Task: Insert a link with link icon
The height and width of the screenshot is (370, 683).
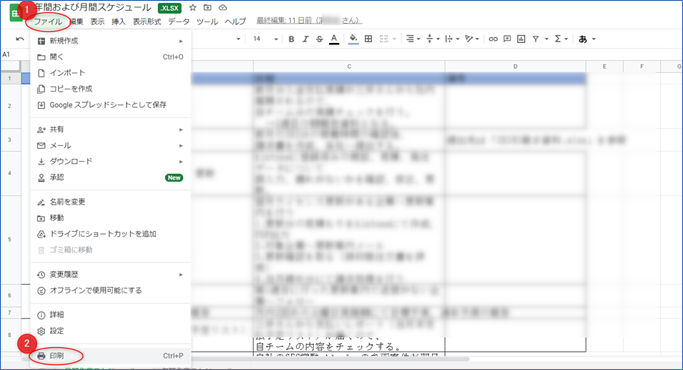Action: click(x=493, y=39)
